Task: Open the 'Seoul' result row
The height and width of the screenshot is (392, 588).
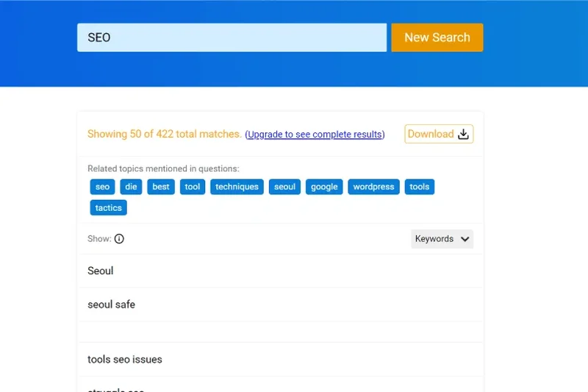Action: pos(101,271)
